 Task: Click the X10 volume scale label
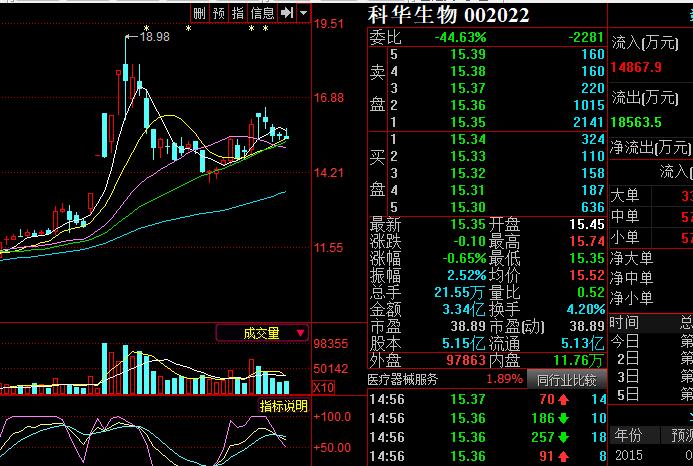pos(324,388)
